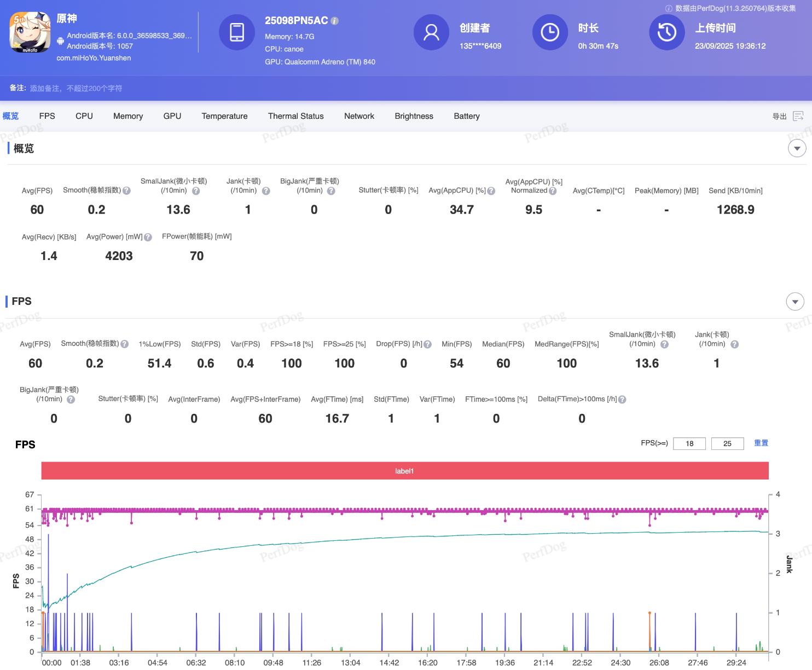Click the Genshin Impact app icon
Viewport: 812px width, 670px height.
[x=30, y=32]
